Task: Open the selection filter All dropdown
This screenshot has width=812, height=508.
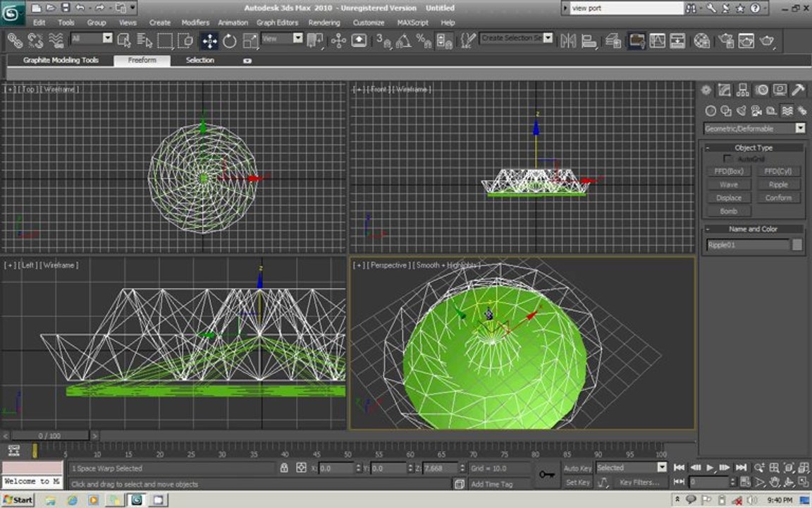Action: pyautogui.click(x=107, y=38)
